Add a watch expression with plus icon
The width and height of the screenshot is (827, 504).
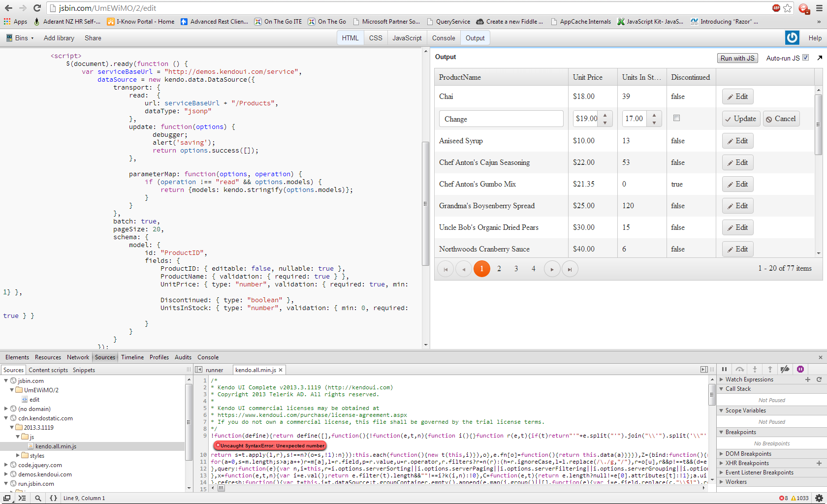point(808,379)
